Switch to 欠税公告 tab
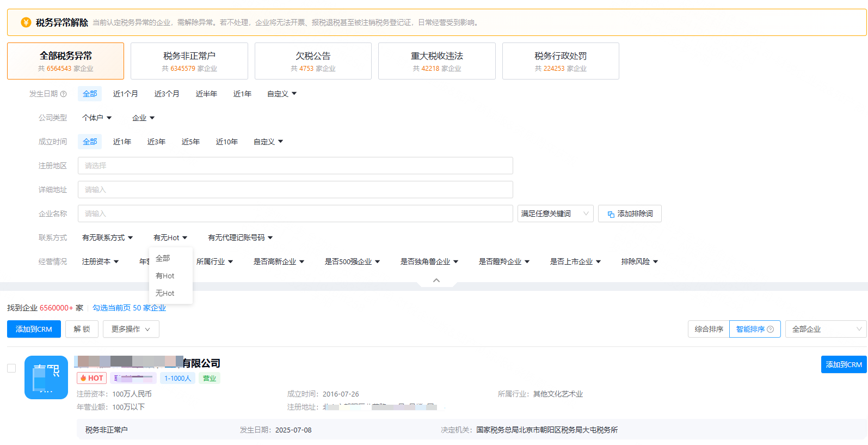868x445 pixels. tap(313, 61)
